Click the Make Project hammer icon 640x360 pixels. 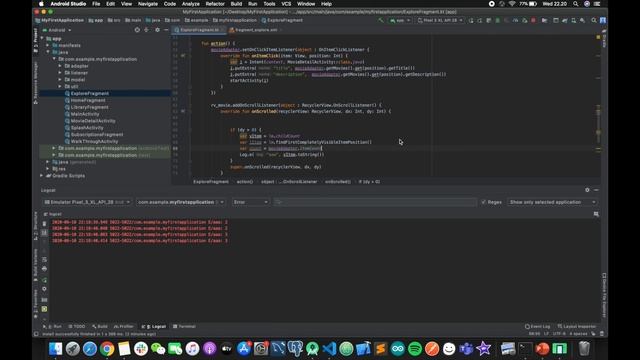point(380,20)
